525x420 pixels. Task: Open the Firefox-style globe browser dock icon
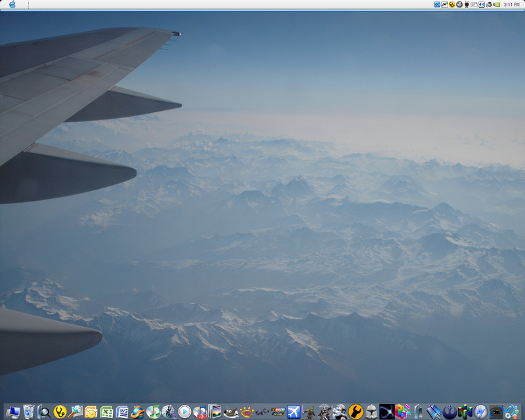(138, 411)
